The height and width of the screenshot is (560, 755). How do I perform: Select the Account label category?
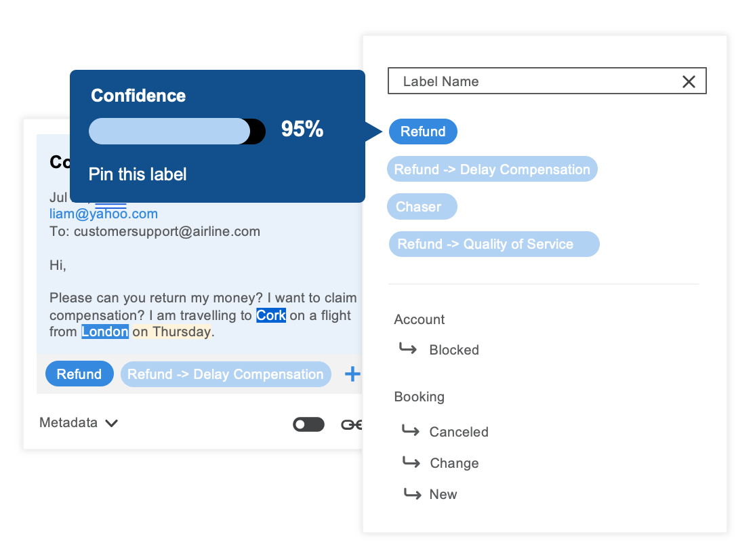tap(420, 319)
